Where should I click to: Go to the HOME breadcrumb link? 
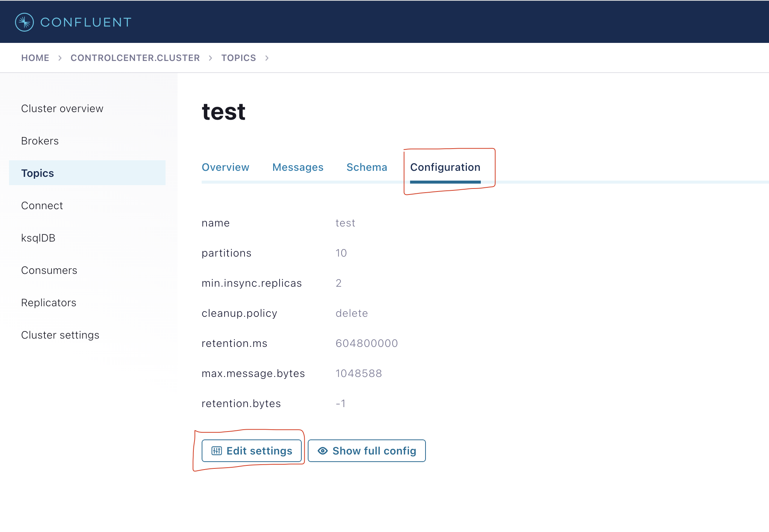(35, 58)
